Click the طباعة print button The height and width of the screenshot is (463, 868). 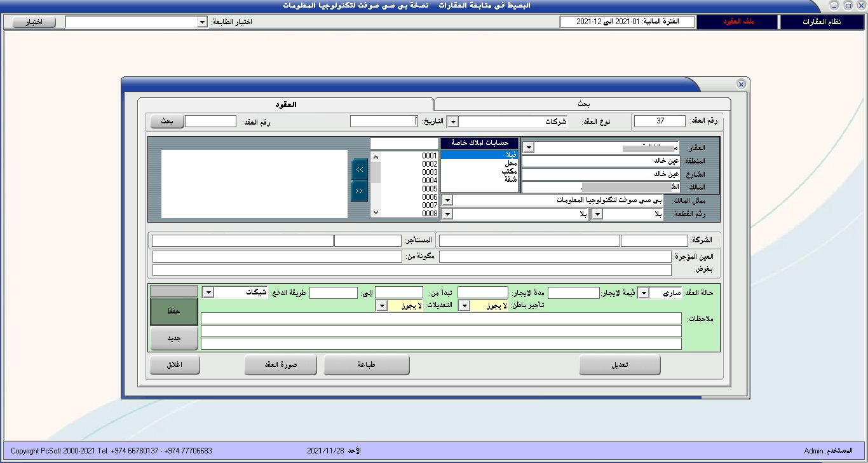367,365
